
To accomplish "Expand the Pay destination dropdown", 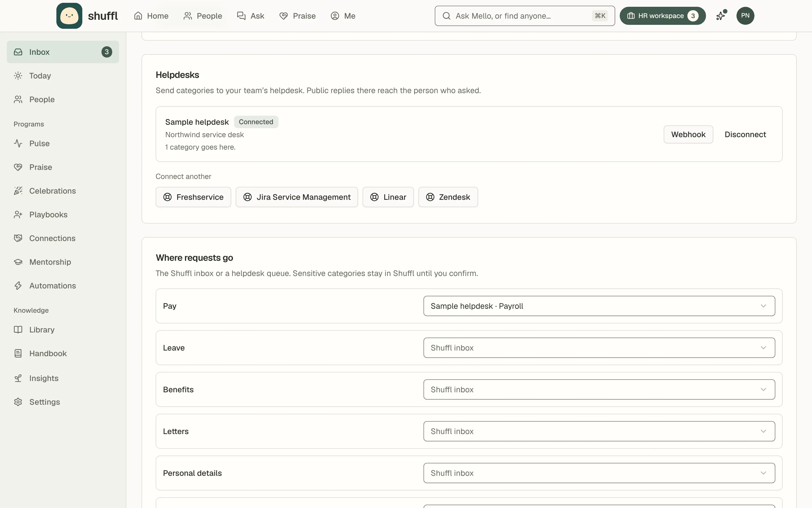I will tap(599, 306).
